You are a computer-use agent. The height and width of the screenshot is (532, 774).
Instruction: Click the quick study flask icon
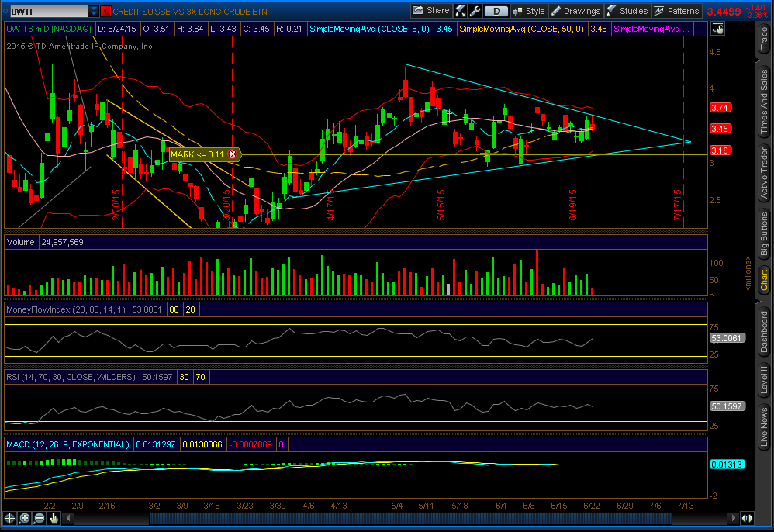(460, 11)
